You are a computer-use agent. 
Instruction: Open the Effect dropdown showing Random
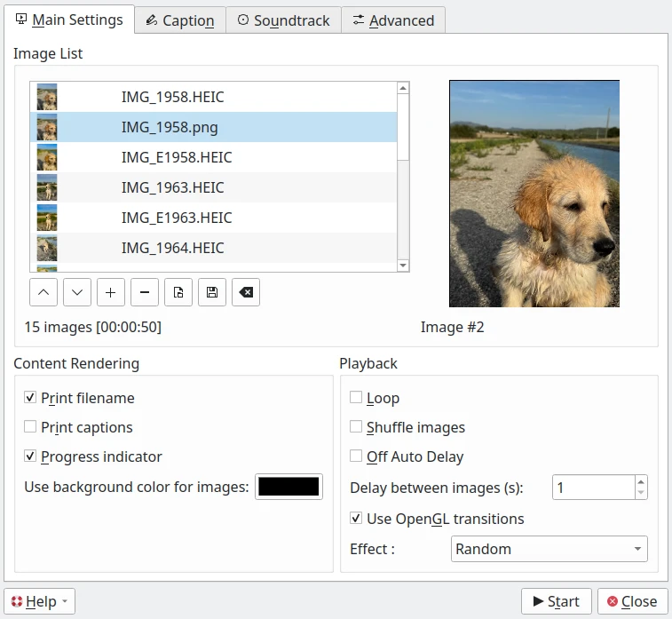(x=549, y=549)
